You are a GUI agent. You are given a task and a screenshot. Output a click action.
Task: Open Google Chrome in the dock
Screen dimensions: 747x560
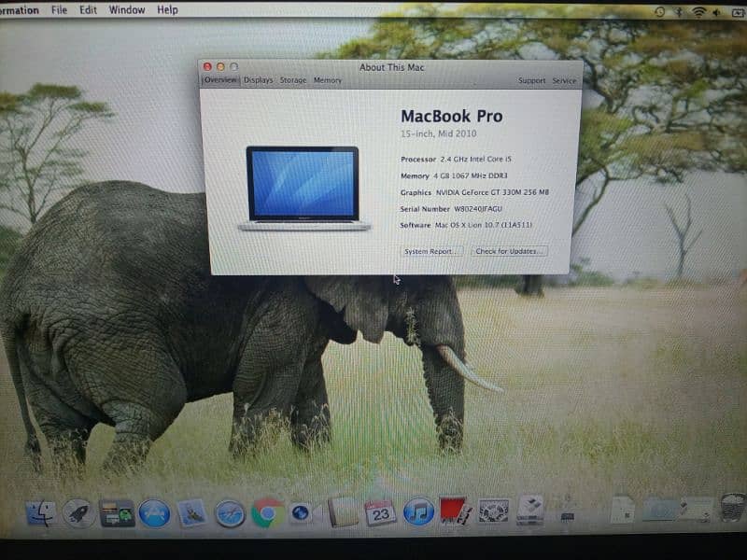(x=267, y=511)
